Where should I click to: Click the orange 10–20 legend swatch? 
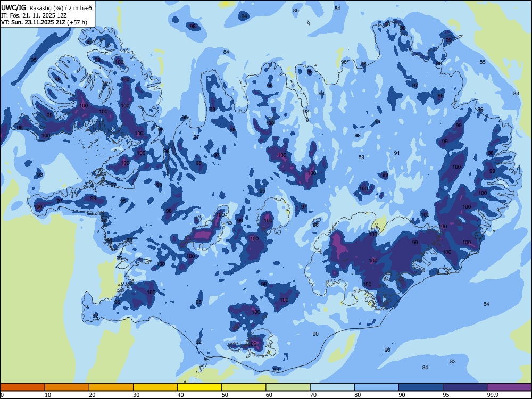(67, 387)
